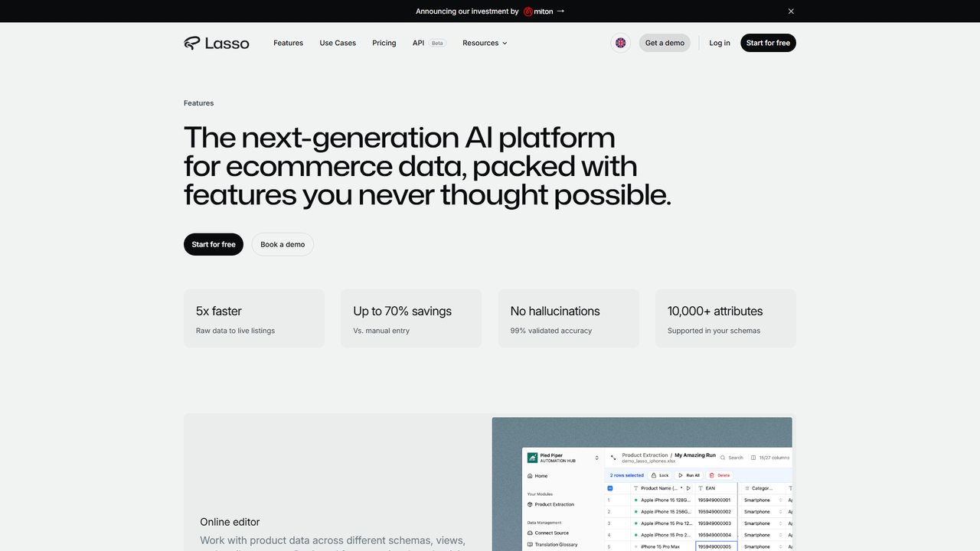Click the expand arrows icon beside Product Extraction
The width and height of the screenshot is (980, 551).
[x=613, y=458]
